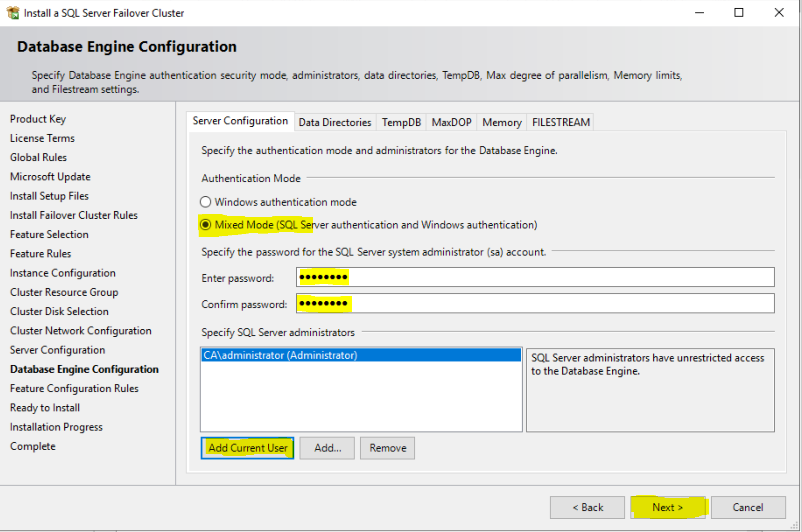This screenshot has width=802, height=532.
Task: Select CA\administrator in administrators list
Action: [280, 355]
